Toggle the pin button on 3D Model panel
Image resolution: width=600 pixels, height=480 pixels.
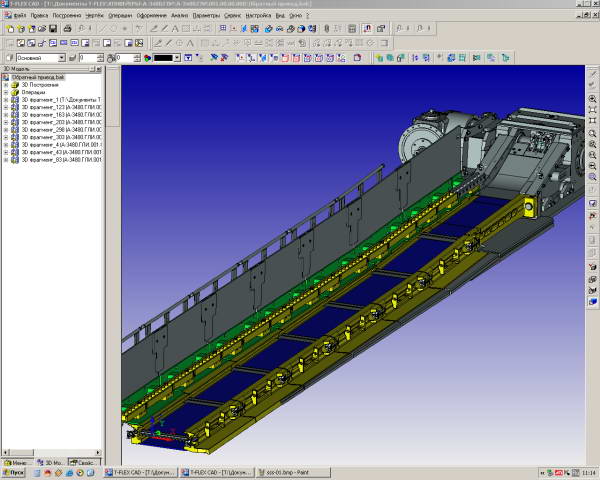[92, 69]
